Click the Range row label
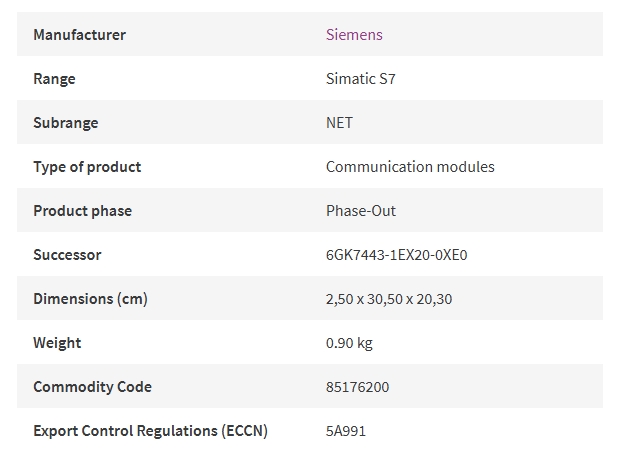Viewport: 623px width, 451px height. click(54, 79)
